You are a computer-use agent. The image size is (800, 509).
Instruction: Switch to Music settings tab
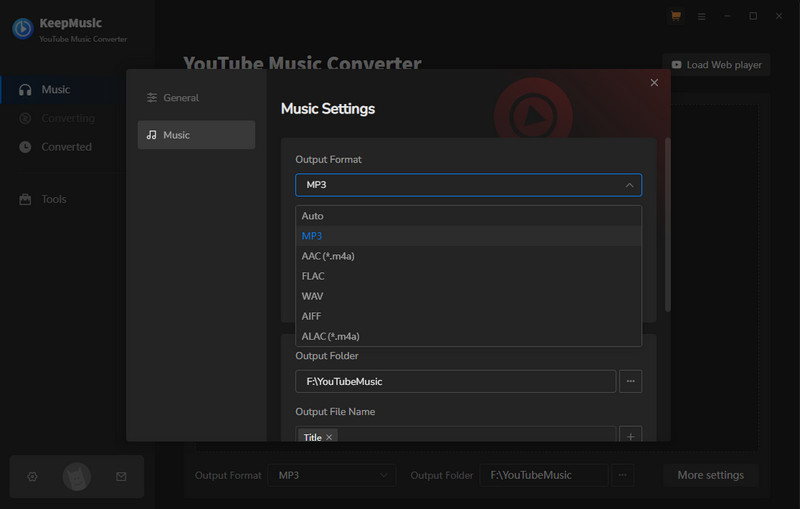[196, 135]
